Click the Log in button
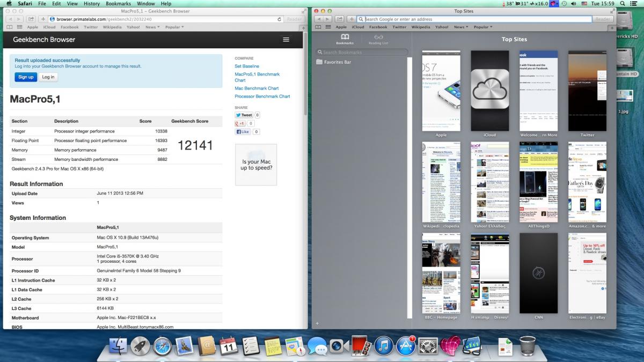This screenshot has width=644, height=362. click(48, 77)
